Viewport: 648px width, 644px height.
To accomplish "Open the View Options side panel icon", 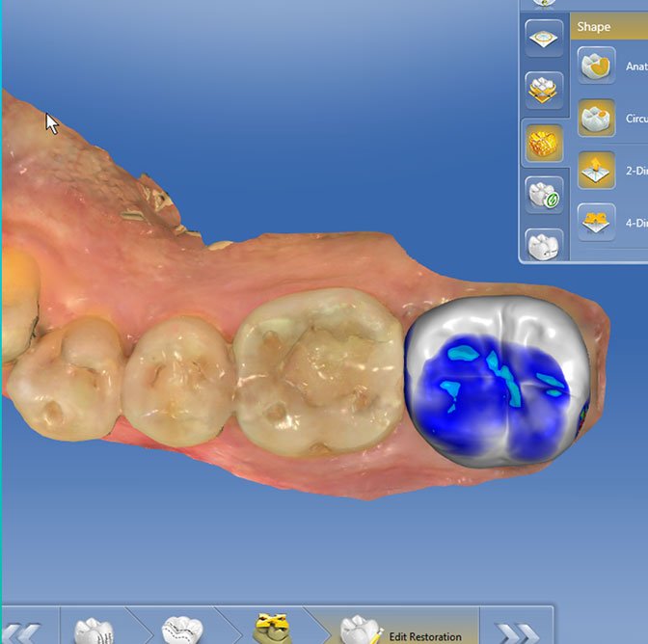I will [544, 38].
